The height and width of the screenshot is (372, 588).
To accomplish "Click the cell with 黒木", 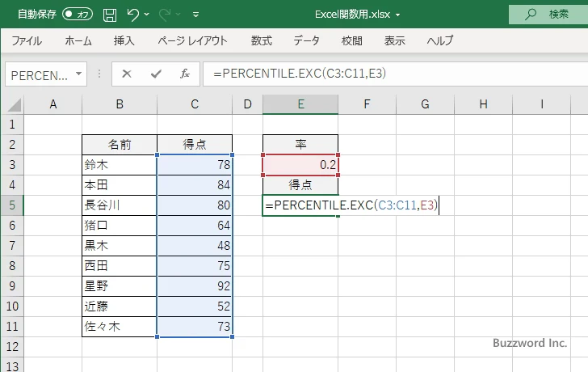I will coord(120,246).
